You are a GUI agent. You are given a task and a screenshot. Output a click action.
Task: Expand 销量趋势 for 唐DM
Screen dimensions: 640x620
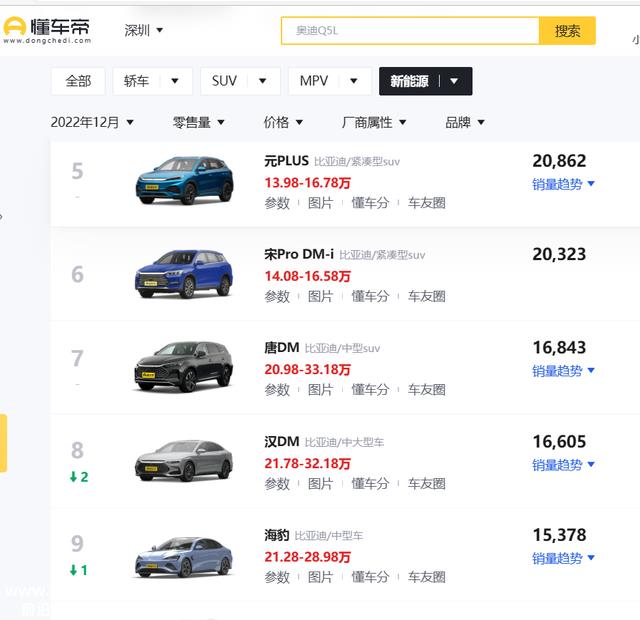(563, 371)
